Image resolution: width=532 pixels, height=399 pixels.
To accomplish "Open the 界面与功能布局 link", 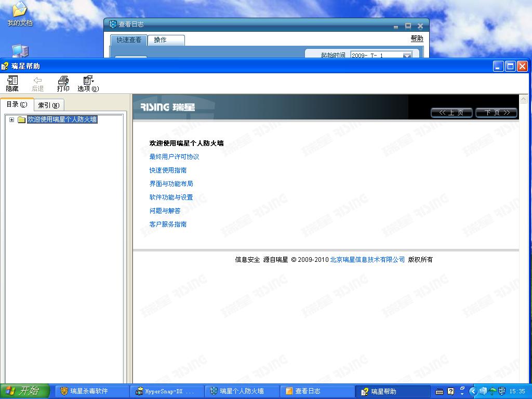I will pos(171,184).
